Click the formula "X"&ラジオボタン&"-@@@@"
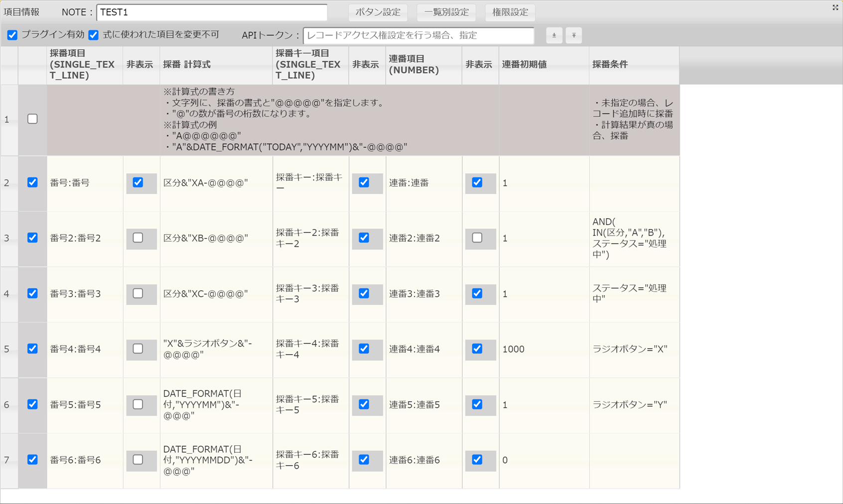Image resolution: width=843 pixels, height=504 pixels. coord(216,350)
